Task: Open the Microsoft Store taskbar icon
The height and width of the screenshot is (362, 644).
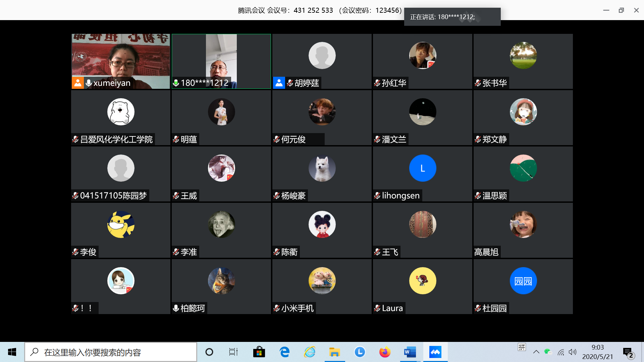Action: (259, 352)
